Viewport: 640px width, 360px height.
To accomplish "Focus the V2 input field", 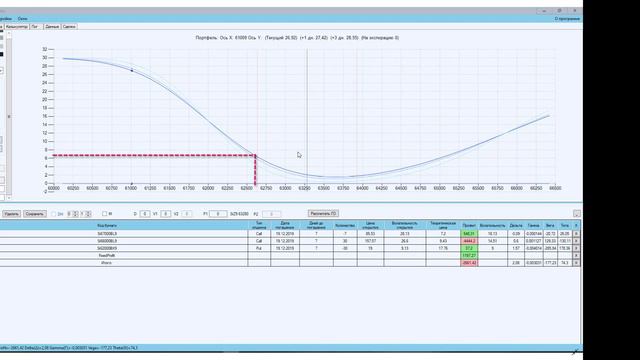I will [x=186, y=214].
